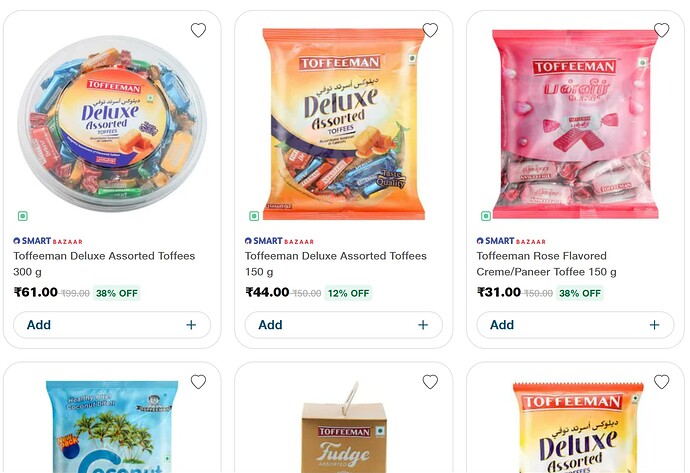The width and height of the screenshot is (690, 473).
Task: Add Toffeeman Deluxe Assorted 300 g to cart
Action: point(40,325)
